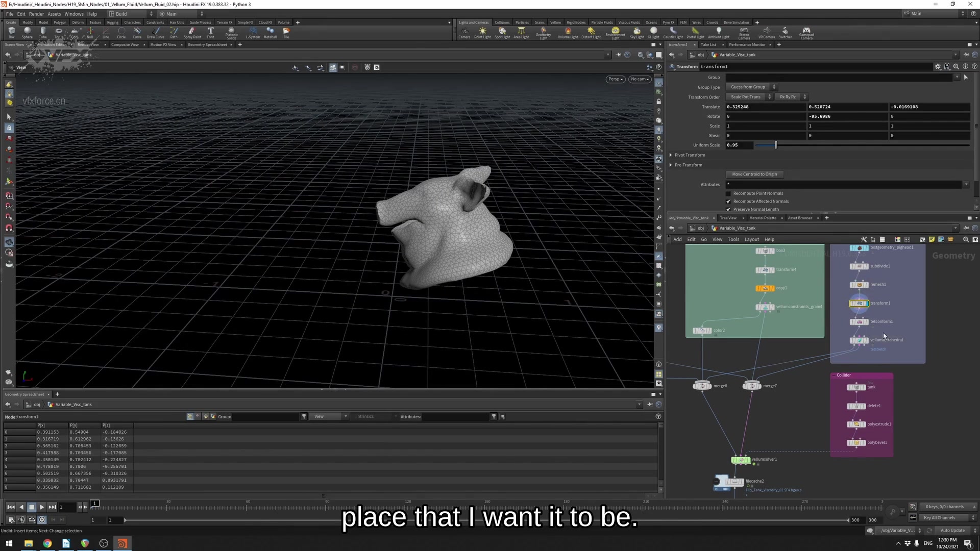Screen dimensions: 980x551
Task: Open the Rx Ry Rz rotate order dropdown
Action: pyautogui.click(x=791, y=97)
